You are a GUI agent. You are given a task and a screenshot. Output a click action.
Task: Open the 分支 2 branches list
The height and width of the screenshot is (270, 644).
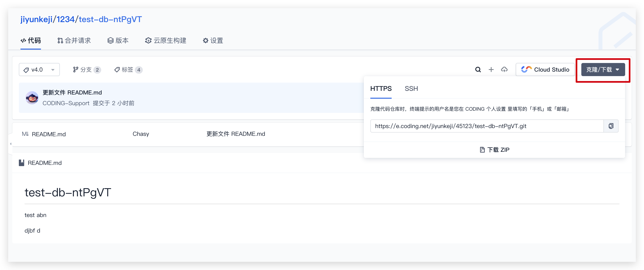pyautogui.click(x=87, y=70)
